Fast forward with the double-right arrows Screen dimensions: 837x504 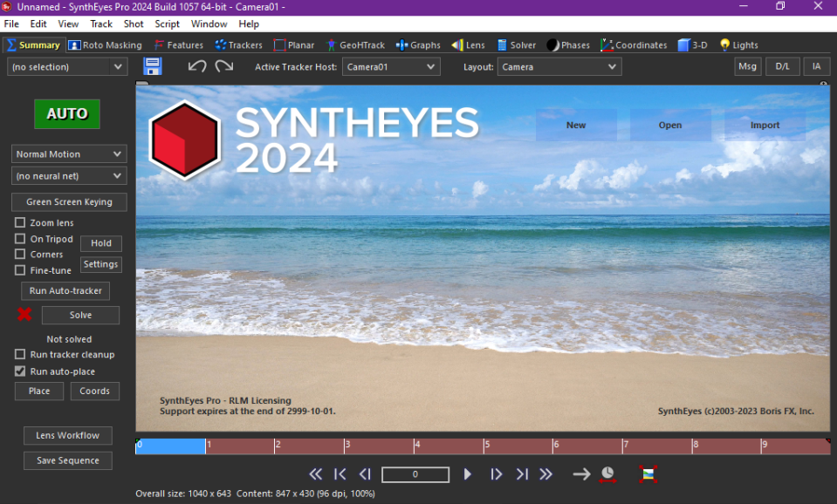(545, 473)
